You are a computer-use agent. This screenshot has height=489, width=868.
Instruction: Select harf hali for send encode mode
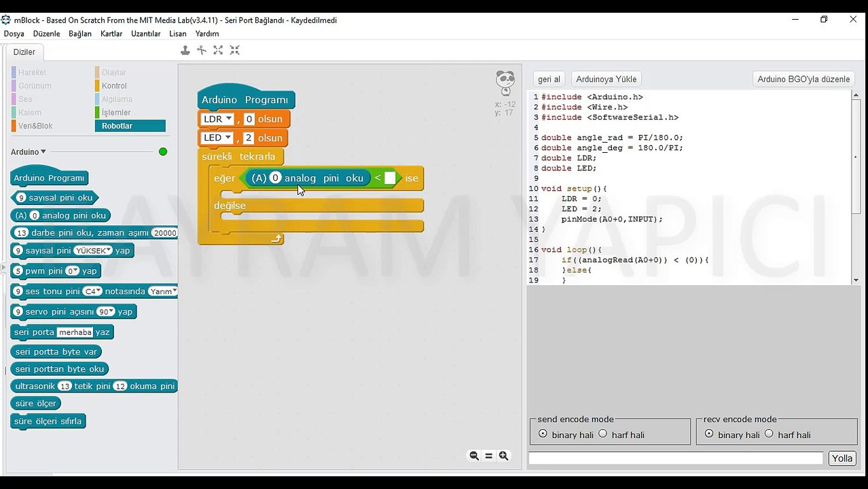[602, 434]
